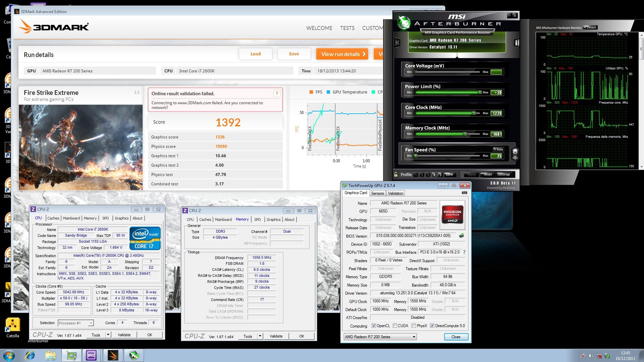The height and width of the screenshot is (362, 644).
Task: Select Afterburner profile slot 2
Action: [x=422, y=175]
